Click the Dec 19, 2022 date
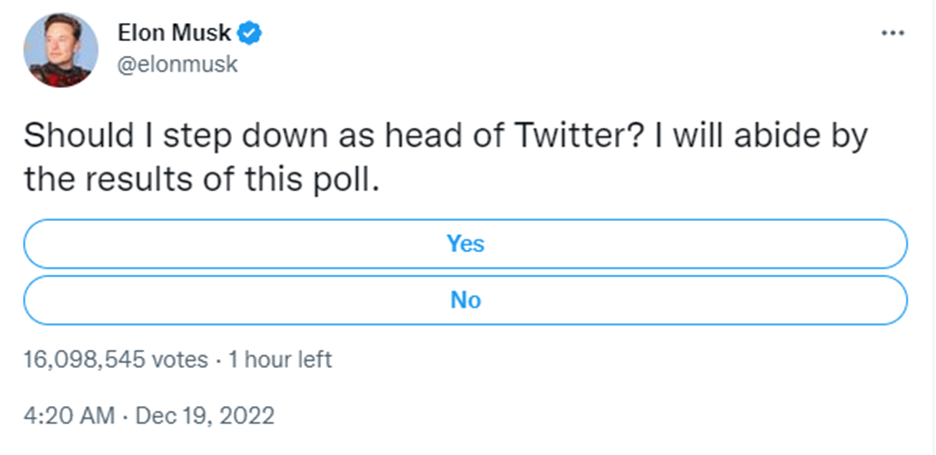The height and width of the screenshot is (455, 936). pos(209,412)
